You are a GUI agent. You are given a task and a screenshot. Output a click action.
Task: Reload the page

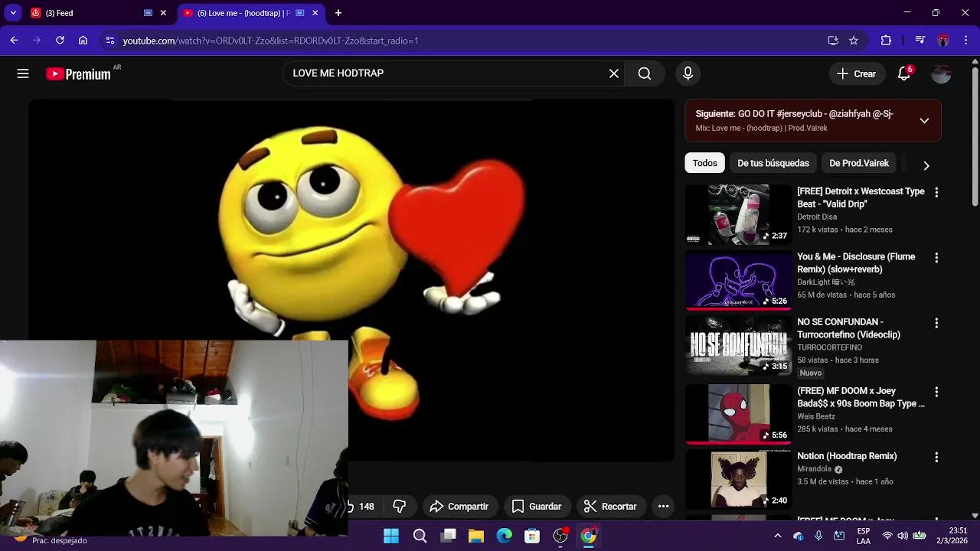point(60,41)
